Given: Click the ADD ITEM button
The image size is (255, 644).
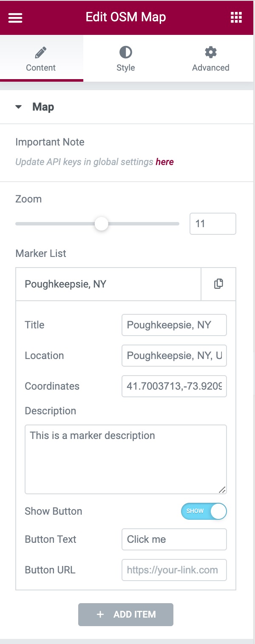Looking at the screenshot, I should (x=126, y=614).
